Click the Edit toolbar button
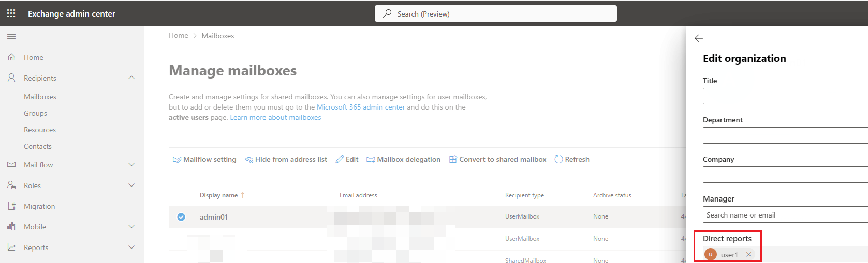 pyautogui.click(x=347, y=159)
